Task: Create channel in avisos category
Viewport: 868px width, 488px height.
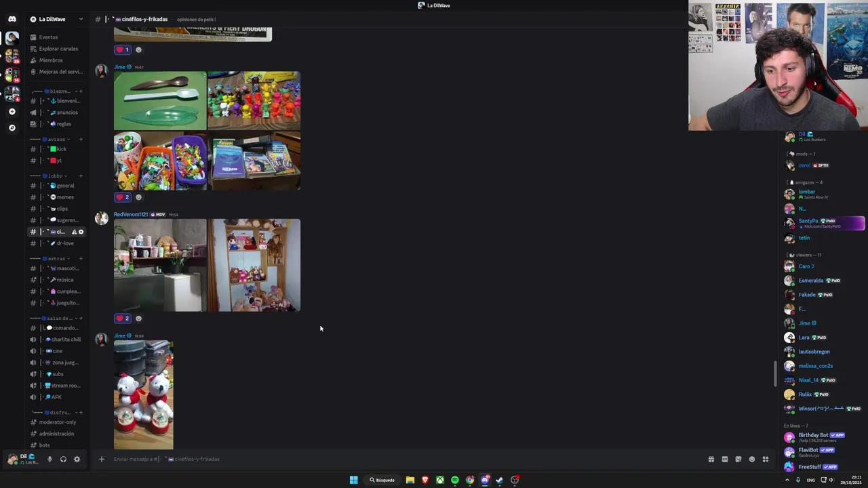Action: (81, 139)
